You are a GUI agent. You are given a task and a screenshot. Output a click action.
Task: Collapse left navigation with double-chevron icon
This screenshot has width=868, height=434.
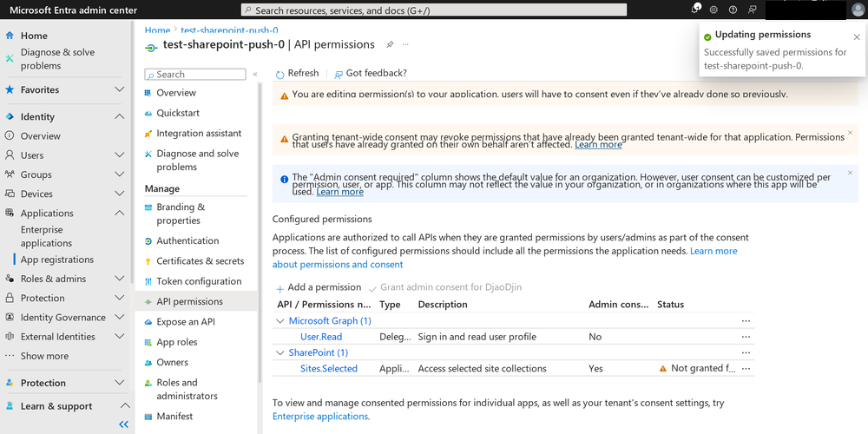point(124,424)
